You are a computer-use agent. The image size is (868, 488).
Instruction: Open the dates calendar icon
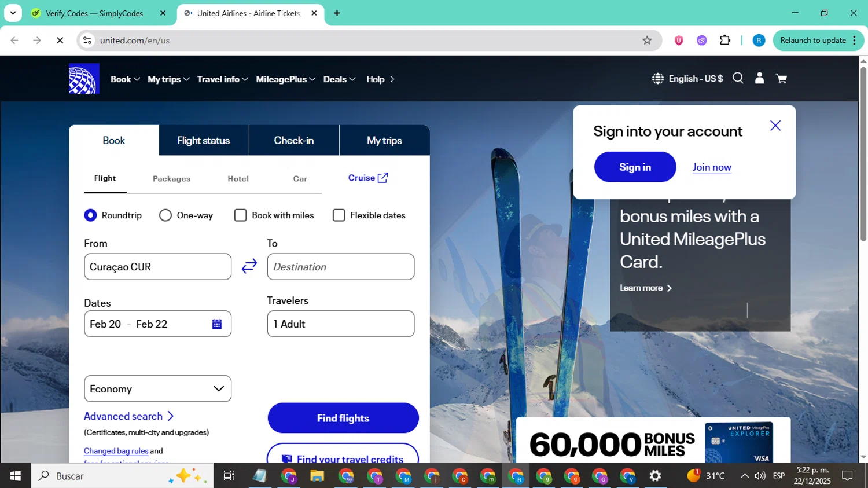click(217, 324)
